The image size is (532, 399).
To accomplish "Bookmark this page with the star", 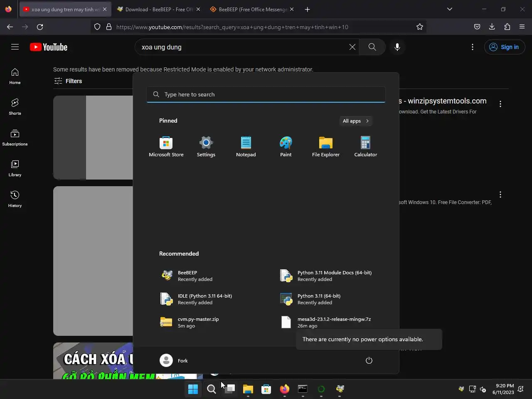I will point(420,27).
